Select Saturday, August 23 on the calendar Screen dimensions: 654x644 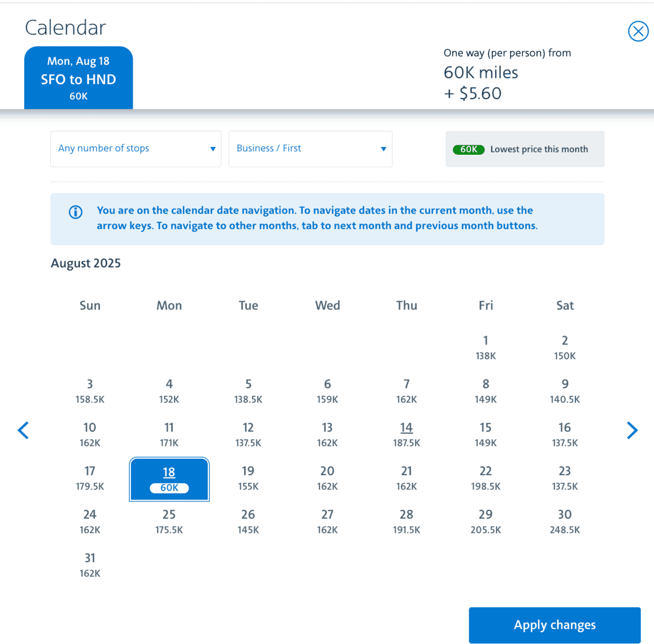coord(565,478)
